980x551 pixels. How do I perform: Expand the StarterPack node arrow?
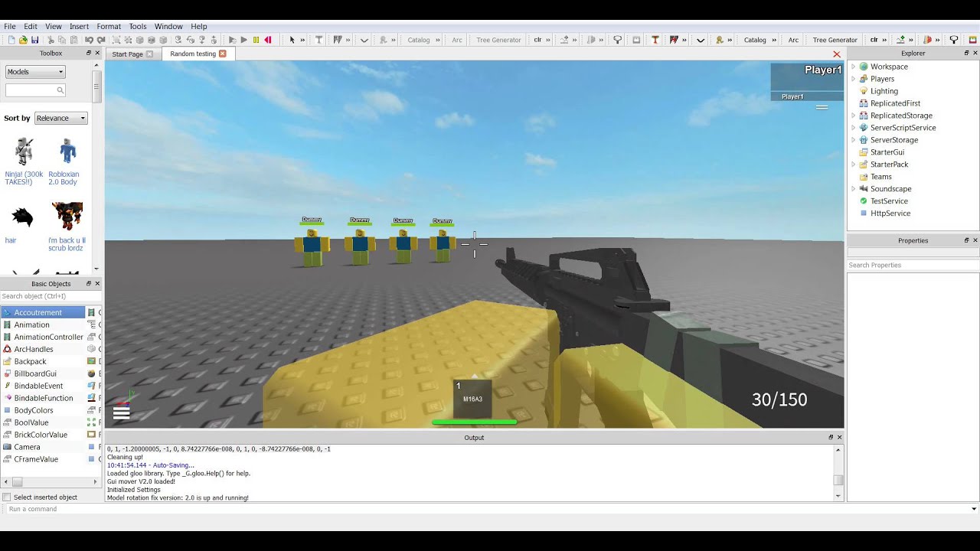point(854,165)
